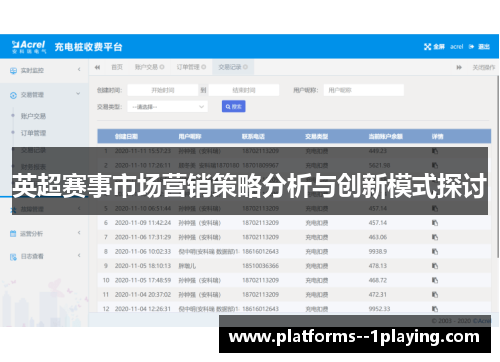Click the 结束时间 end date field

244,90
